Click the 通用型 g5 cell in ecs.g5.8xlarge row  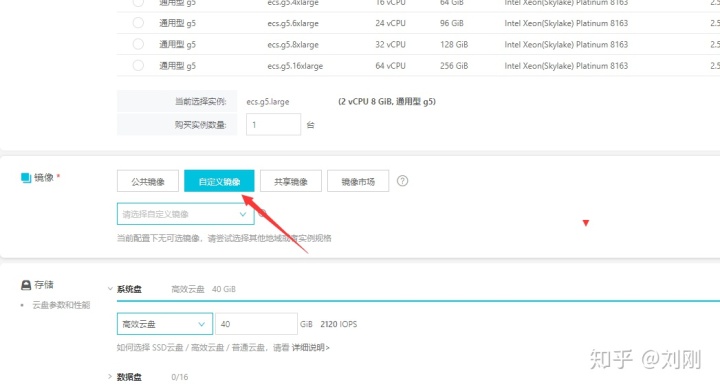coord(177,44)
